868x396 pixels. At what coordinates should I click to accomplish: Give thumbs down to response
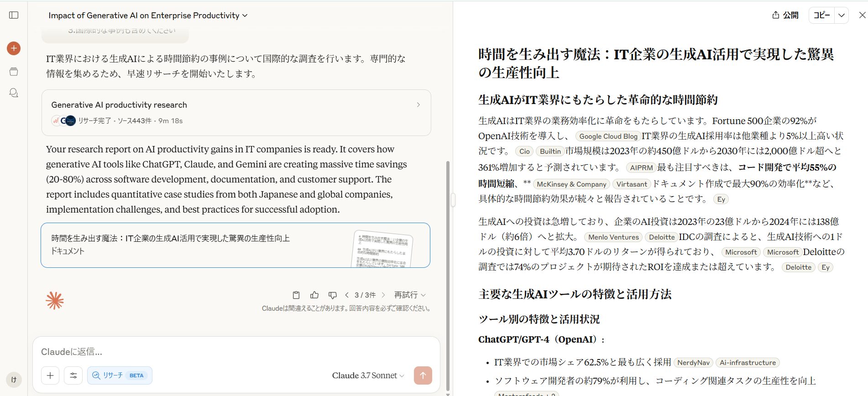click(333, 295)
